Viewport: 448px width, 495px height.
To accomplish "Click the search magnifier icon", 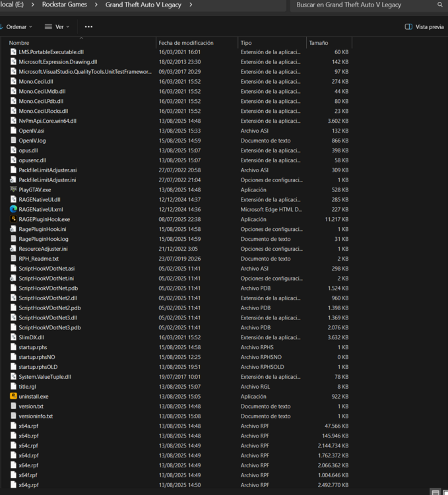I will click(440, 5).
